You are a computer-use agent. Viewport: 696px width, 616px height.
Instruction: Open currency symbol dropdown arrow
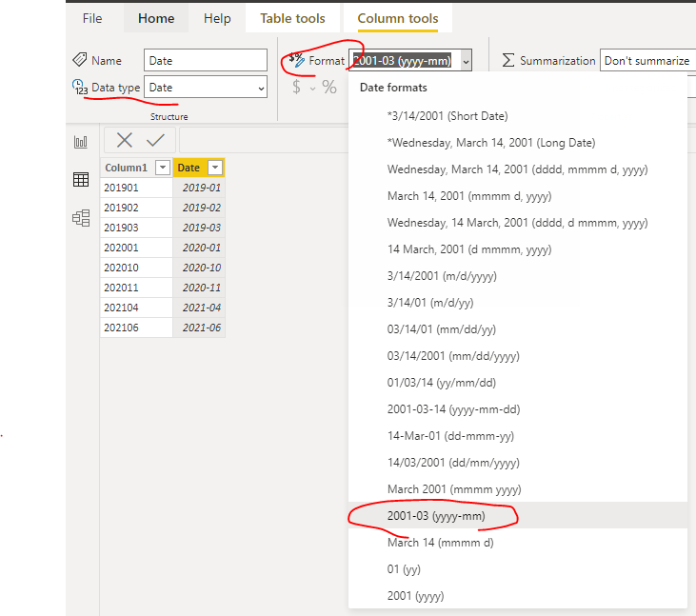point(312,89)
